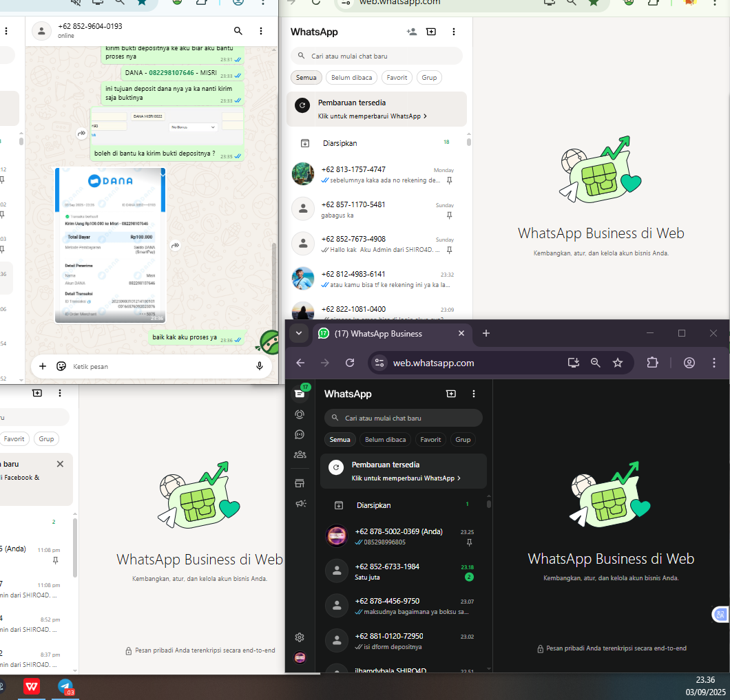Image resolution: width=730 pixels, height=700 pixels.
Task: Open the browser extensions puzzle icon
Action: (x=653, y=363)
